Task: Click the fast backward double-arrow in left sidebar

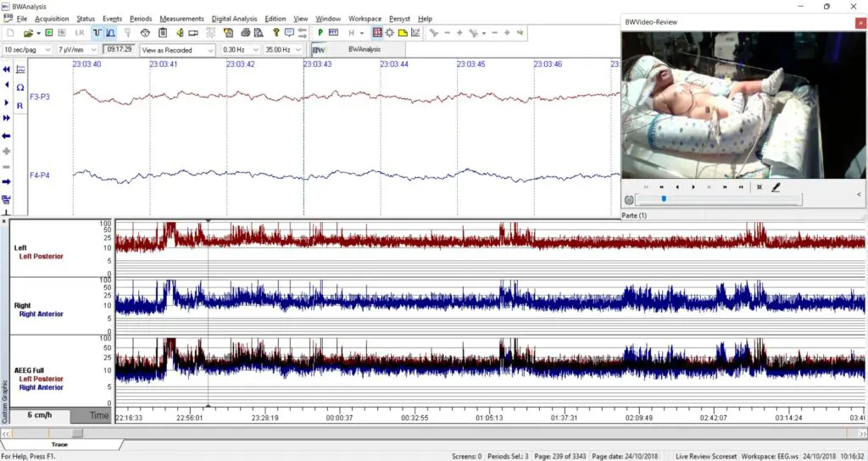Action: [7, 69]
